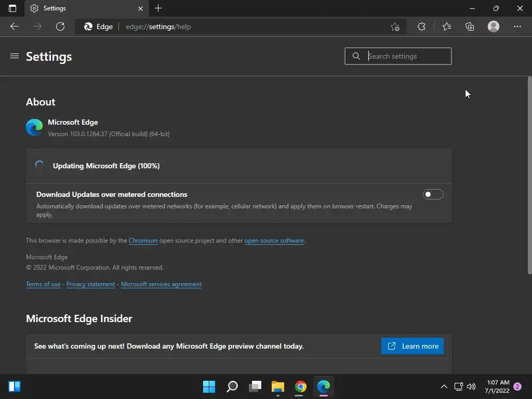Click the Learn more button
This screenshot has height=399, width=532.
(x=412, y=346)
